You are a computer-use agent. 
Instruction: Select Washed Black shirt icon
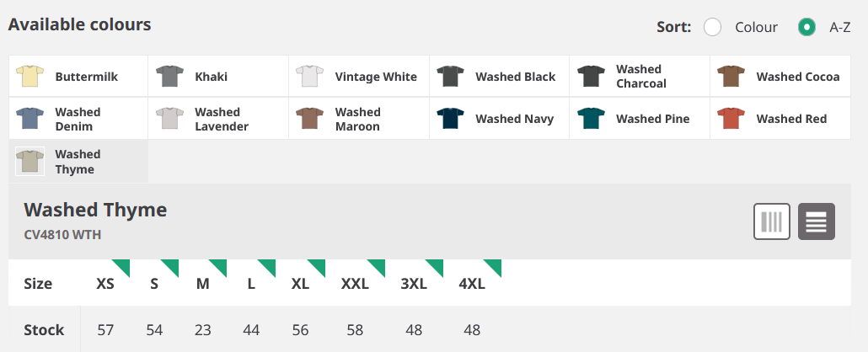point(451,77)
